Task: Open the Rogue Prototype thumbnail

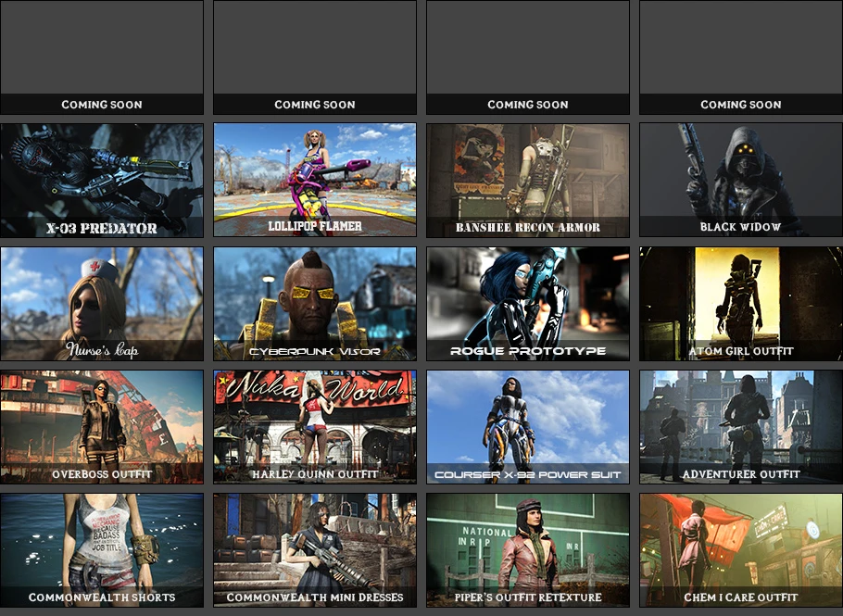Action: pos(528,304)
